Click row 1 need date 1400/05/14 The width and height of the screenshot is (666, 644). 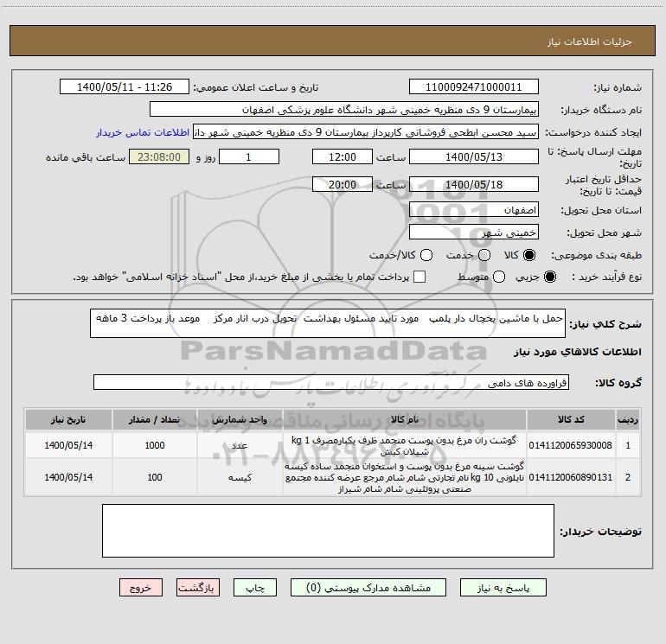tap(68, 445)
